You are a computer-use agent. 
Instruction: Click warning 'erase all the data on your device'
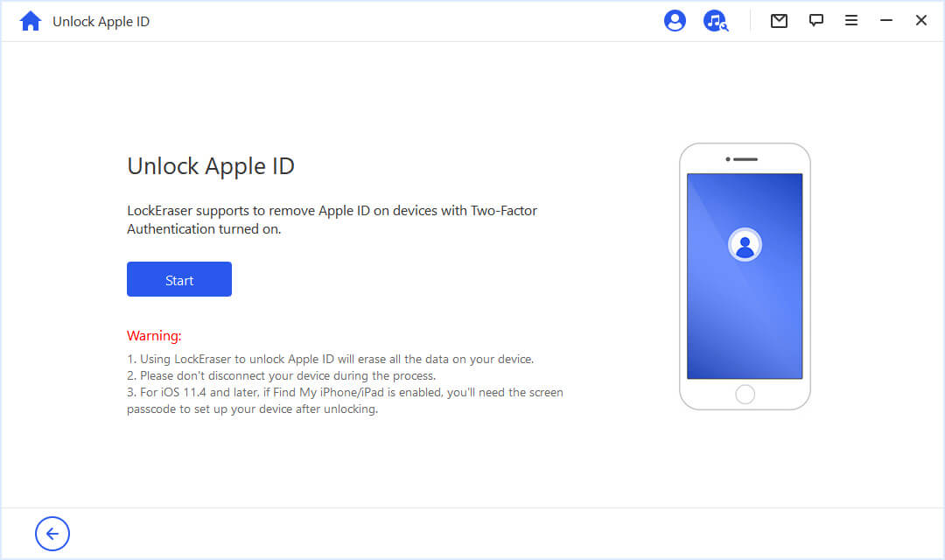pos(445,360)
